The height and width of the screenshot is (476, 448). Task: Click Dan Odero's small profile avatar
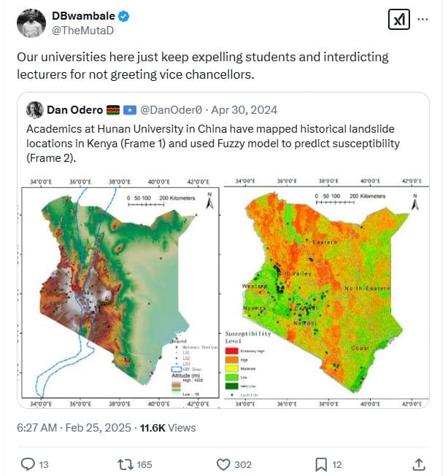[x=34, y=110]
